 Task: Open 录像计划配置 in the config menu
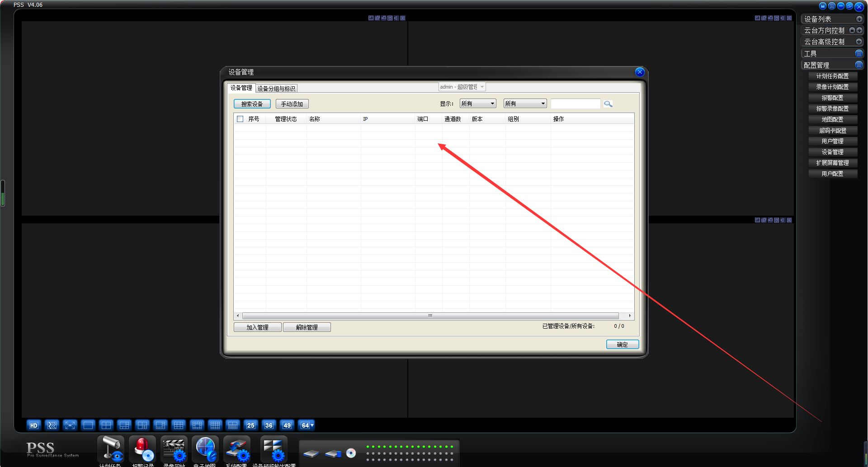832,87
